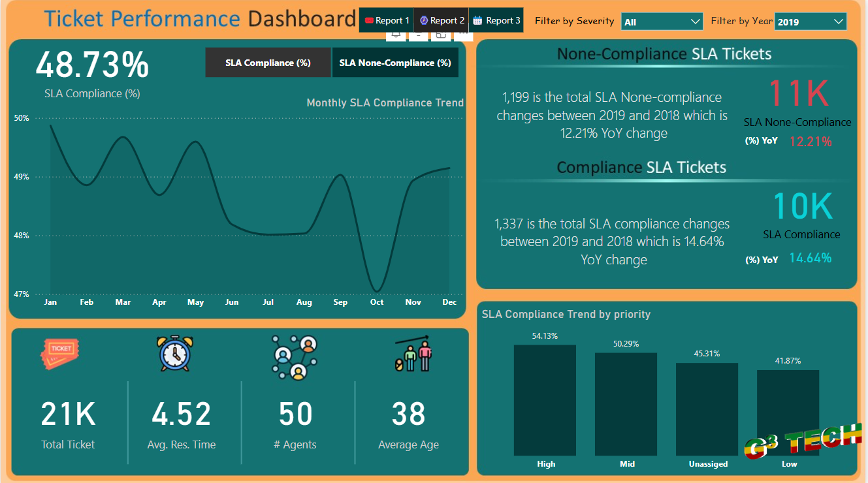
Task: Click the cyan 14.64% YoY value
Action: coord(811,258)
